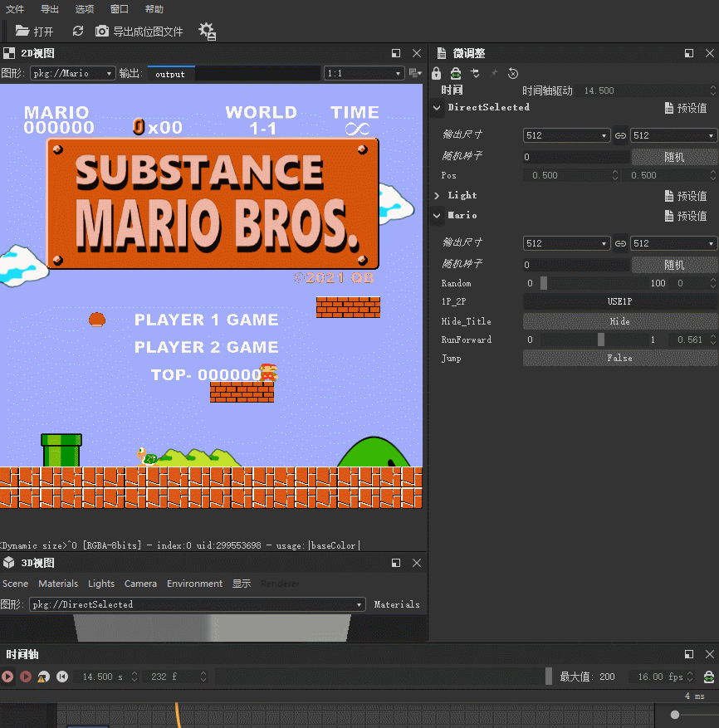The image size is (719, 728).
Task: Click the 2D view display options icon
Action: click(x=415, y=73)
